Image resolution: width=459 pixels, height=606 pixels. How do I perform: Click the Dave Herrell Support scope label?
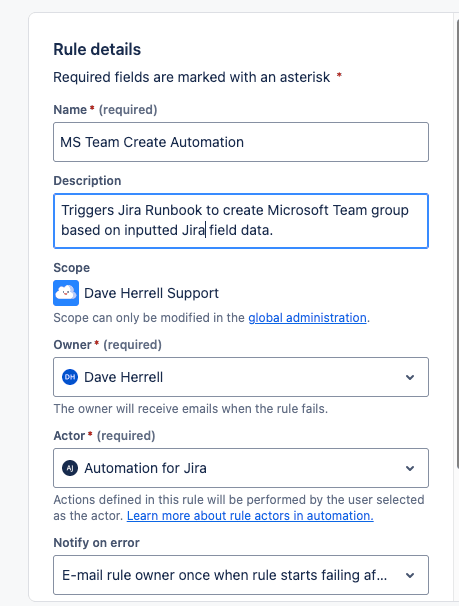click(x=151, y=293)
